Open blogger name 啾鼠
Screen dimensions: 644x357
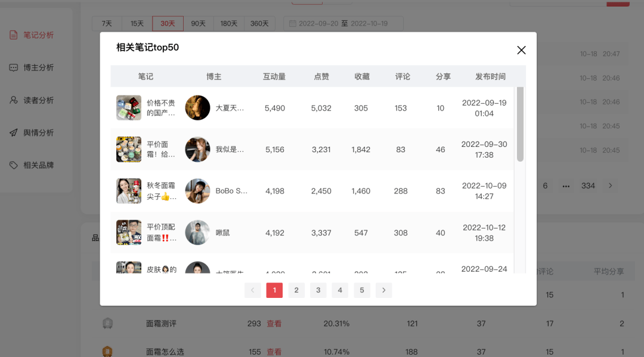222,233
